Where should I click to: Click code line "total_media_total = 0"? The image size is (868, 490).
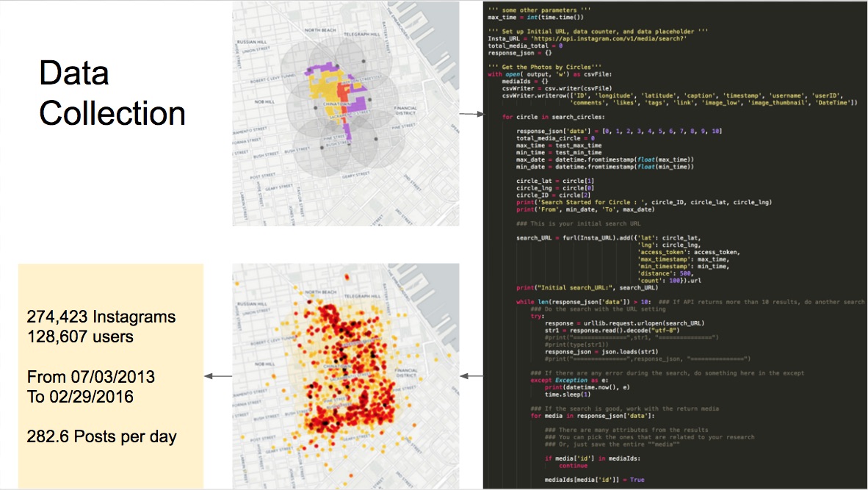coord(525,46)
